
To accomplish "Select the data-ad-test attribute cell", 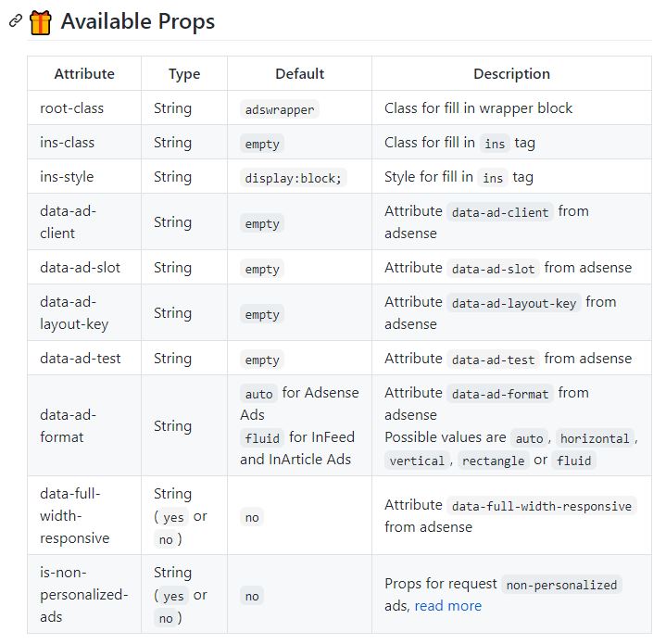I will (x=84, y=358).
